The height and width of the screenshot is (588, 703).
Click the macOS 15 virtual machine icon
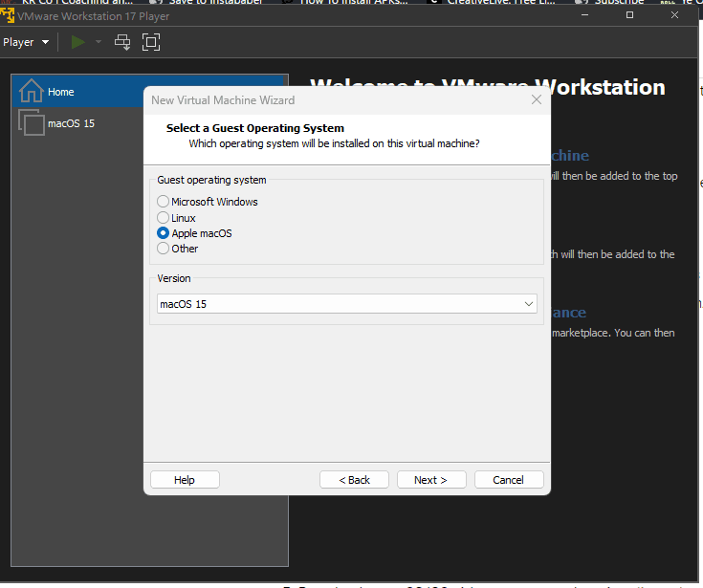[31, 123]
